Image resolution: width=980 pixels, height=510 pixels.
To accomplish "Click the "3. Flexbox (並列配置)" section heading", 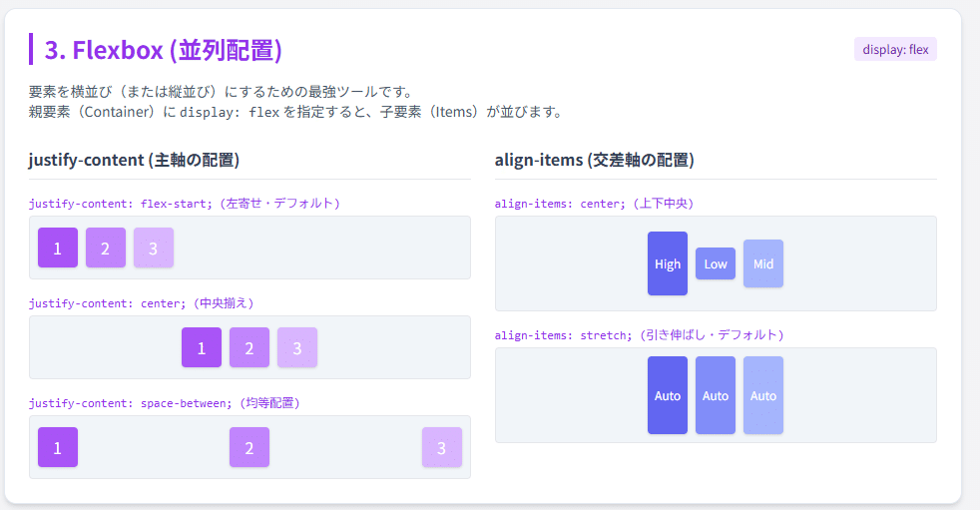I will click(164, 50).
